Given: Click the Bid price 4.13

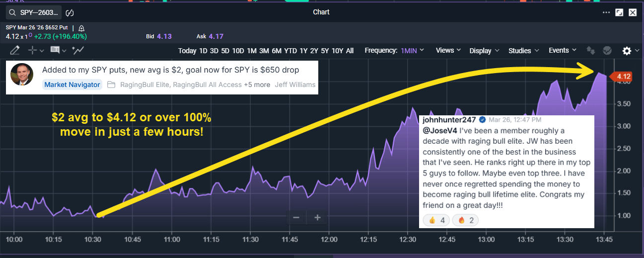Looking at the screenshot, I should pos(164,36).
